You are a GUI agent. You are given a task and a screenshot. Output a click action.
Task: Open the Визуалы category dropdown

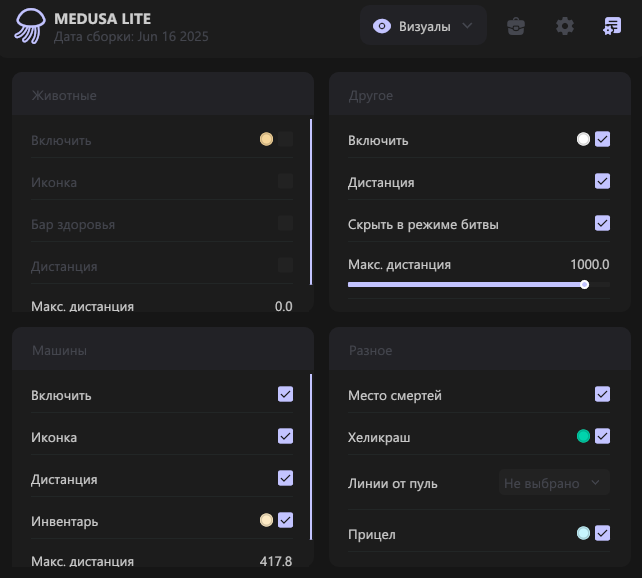point(423,26)
